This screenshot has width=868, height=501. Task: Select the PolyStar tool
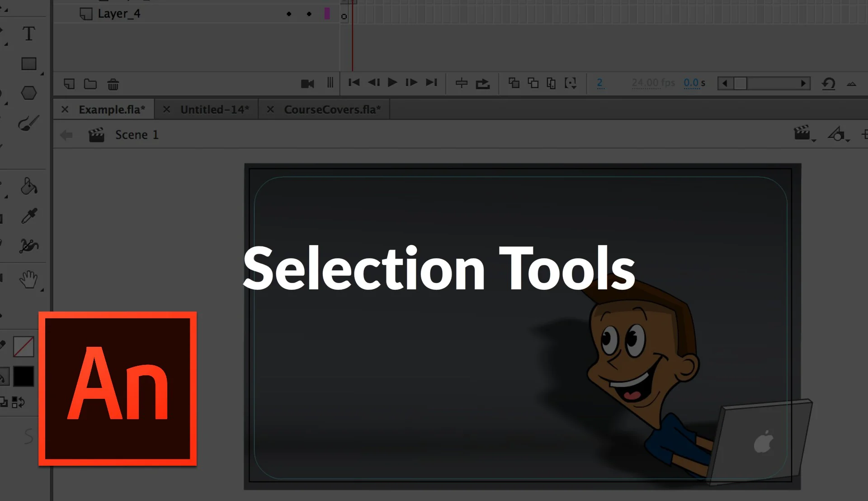tap(28, 92)
